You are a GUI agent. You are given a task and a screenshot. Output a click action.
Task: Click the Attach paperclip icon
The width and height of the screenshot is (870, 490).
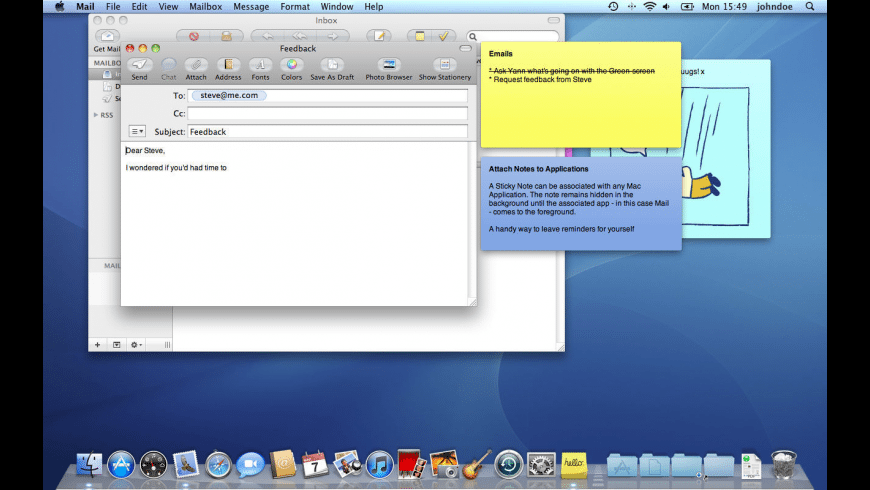coord(196,65)
